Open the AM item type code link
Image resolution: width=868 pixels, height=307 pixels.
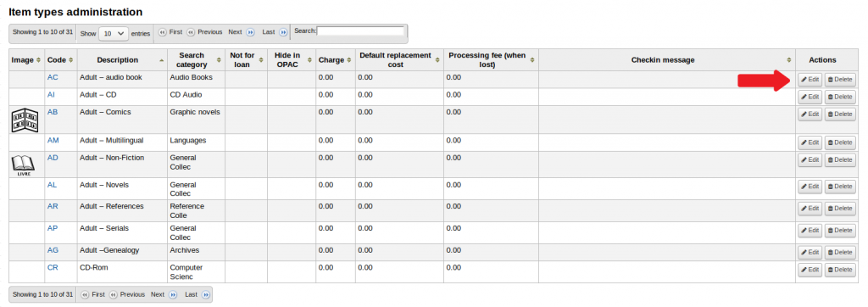click(53, 140)
